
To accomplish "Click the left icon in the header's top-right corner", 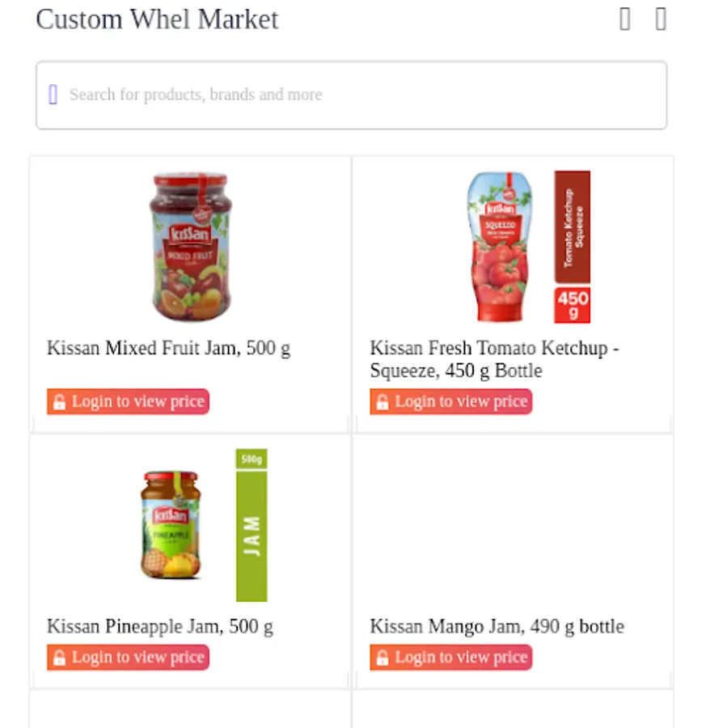I will (625, 19).
